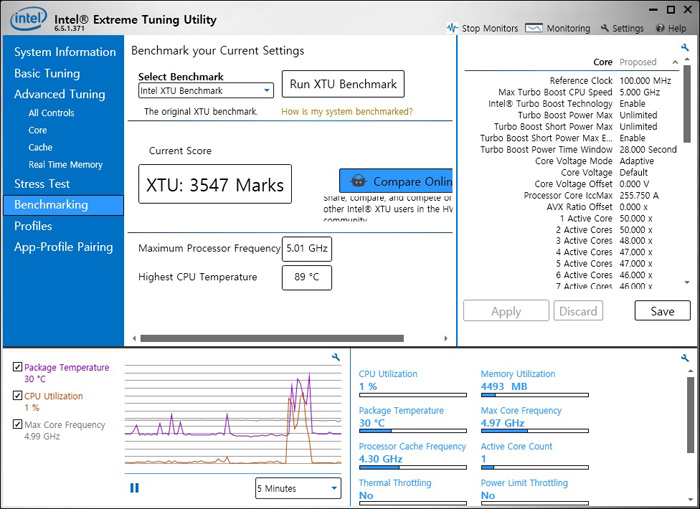Click 3 Active Cores 48.000 x value

point(636,241)
